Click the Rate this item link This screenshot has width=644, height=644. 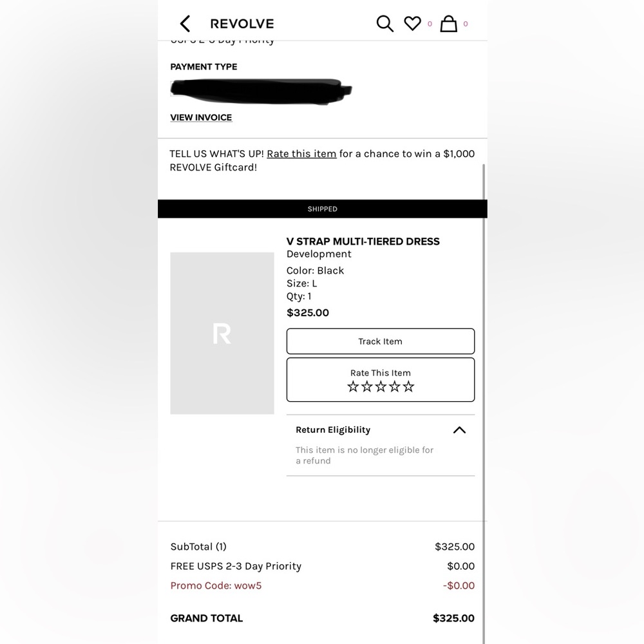tap(301, 154)
